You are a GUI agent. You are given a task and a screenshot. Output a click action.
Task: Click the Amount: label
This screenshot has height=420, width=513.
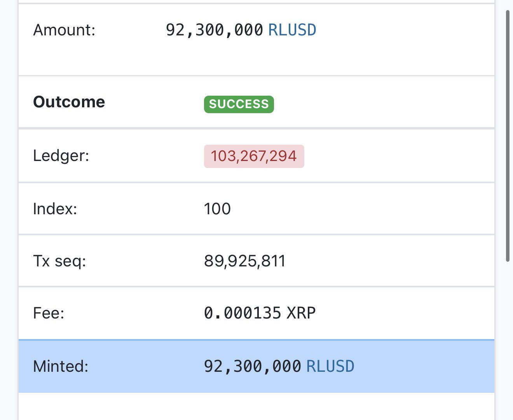tap(64, 30)
